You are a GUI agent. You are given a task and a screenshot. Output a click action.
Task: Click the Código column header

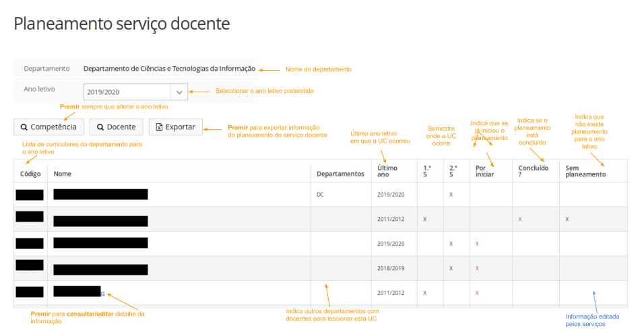30,174
